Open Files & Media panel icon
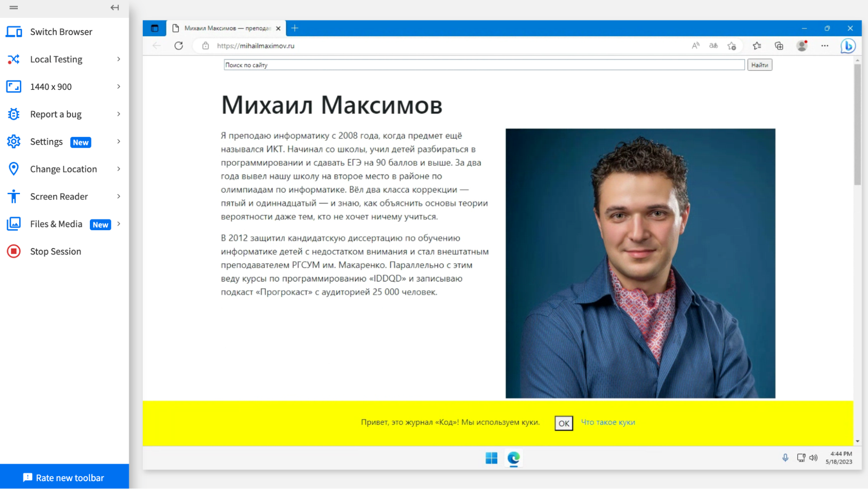Viewport: 868px width, 489px height. (13, 224)
